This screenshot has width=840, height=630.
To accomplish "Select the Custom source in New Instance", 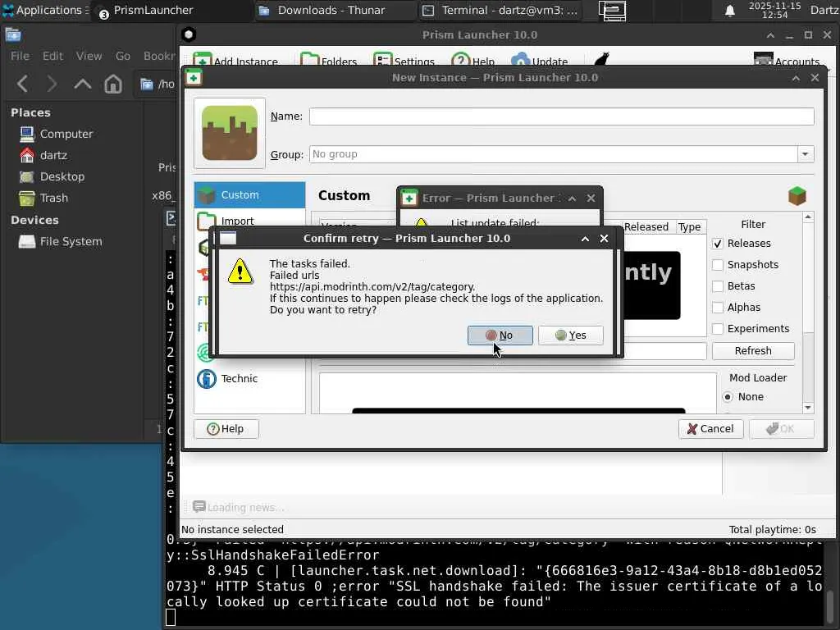I will coord(249,195).
